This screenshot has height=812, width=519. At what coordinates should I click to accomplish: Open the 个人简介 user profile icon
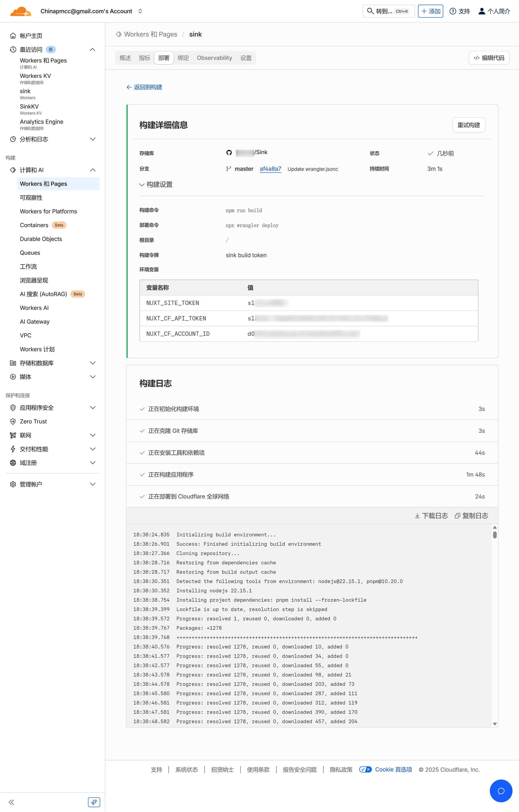pos(481,11)
